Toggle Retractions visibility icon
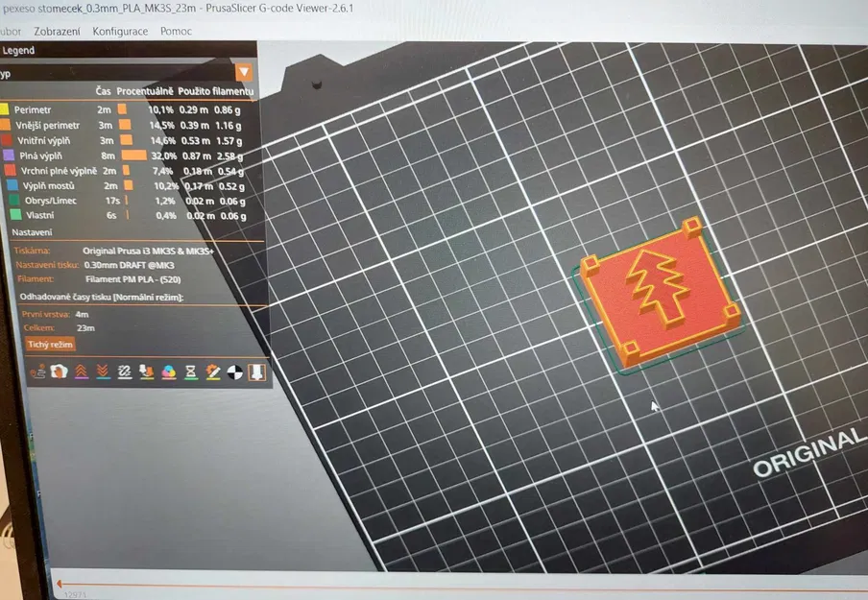 click(82, 372)
